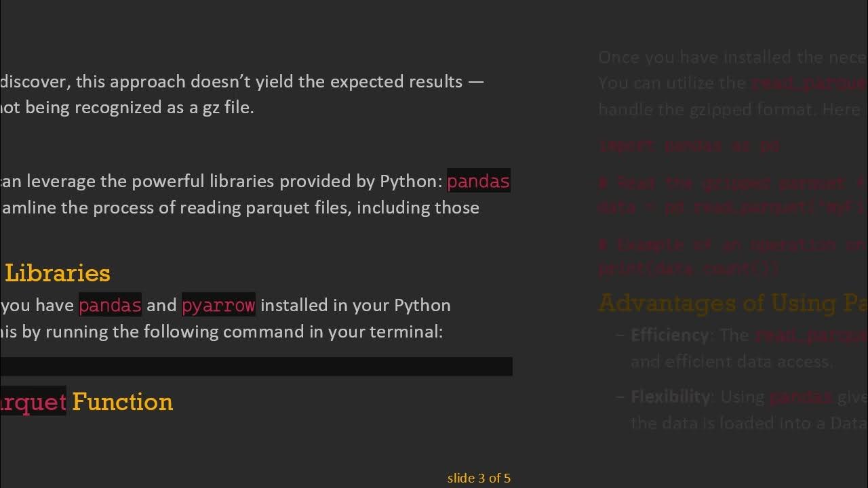Viewport: 868px width, 488px height.
Task: Click the black terminal command code block
Action: coord(256,367)
